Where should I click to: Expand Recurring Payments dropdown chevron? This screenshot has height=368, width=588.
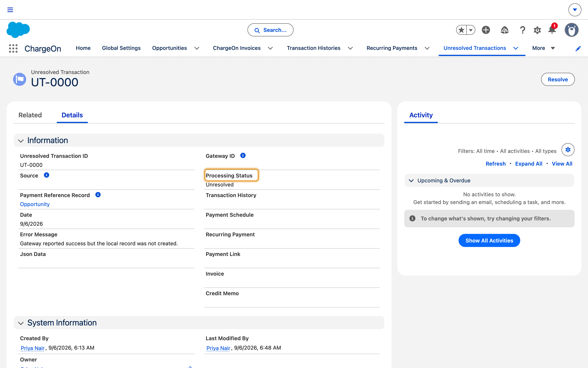pyautogui.click(x=427, y=48)
